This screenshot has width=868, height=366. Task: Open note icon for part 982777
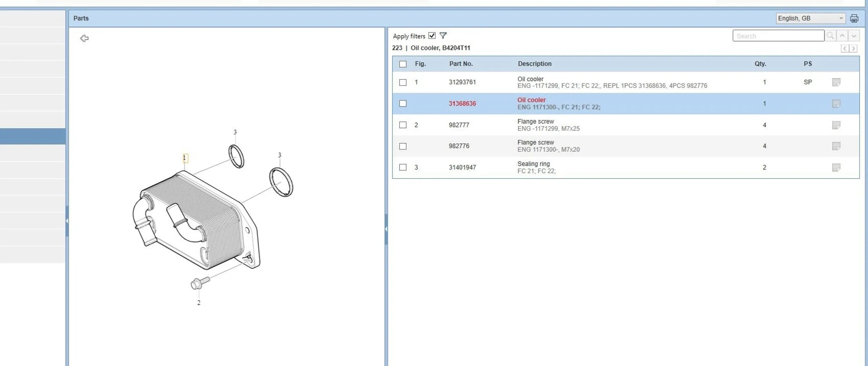(836, 125)
